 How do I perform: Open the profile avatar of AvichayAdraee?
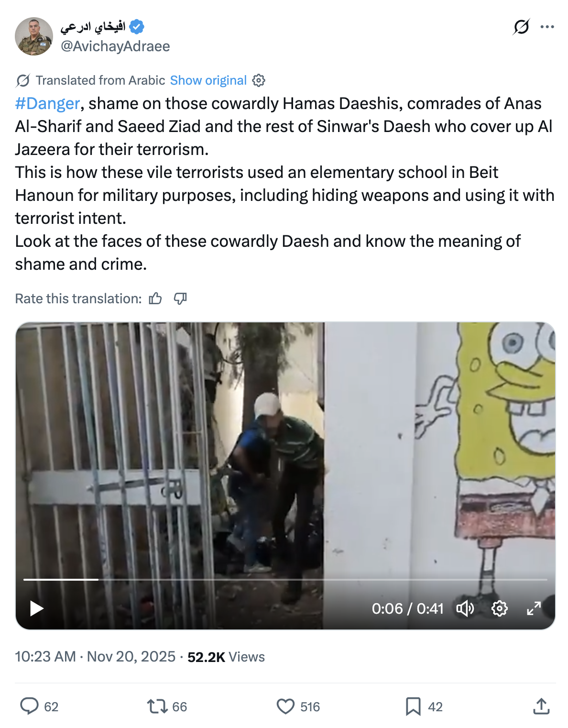tap(34, 36)
